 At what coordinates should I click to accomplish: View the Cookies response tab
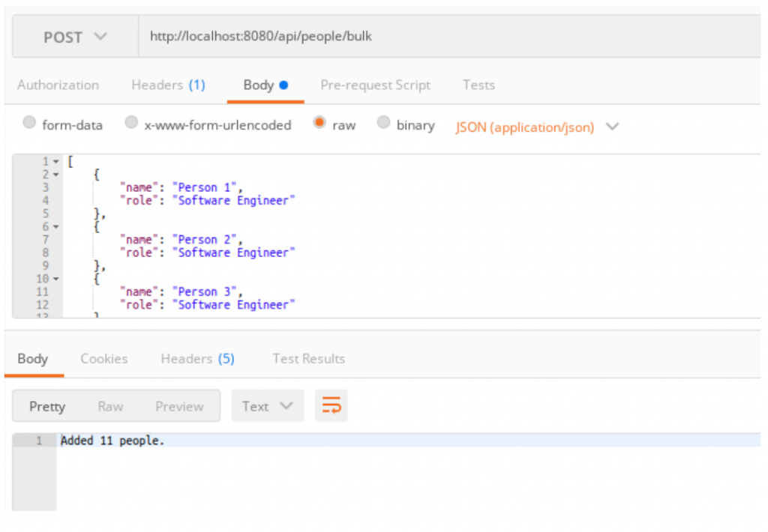coord(103,358)
